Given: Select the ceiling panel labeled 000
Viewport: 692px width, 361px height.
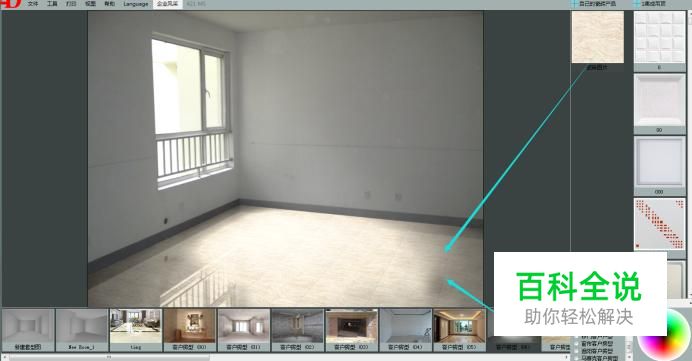Looking at the screenshot, I should coord(659,162).
